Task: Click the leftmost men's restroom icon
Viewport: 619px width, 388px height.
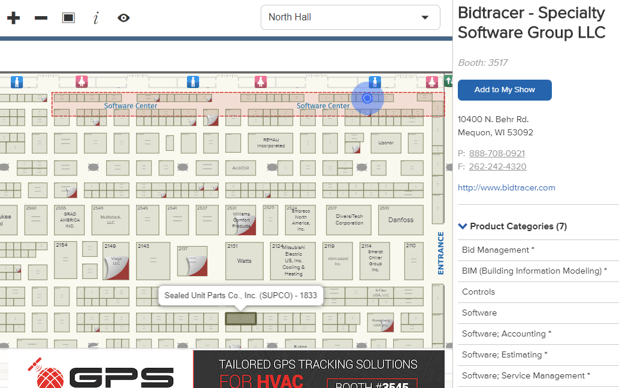Action: (17, 82)
